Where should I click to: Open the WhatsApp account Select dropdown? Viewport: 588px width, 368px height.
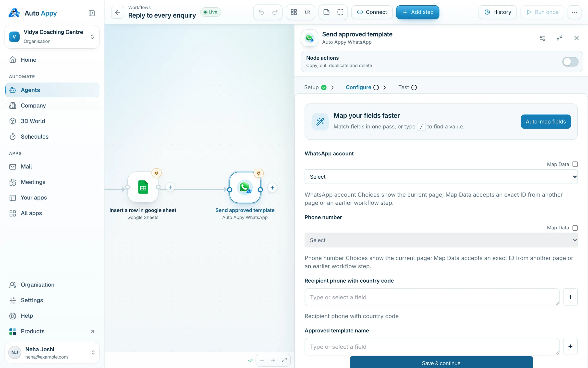tap(441, 177)
